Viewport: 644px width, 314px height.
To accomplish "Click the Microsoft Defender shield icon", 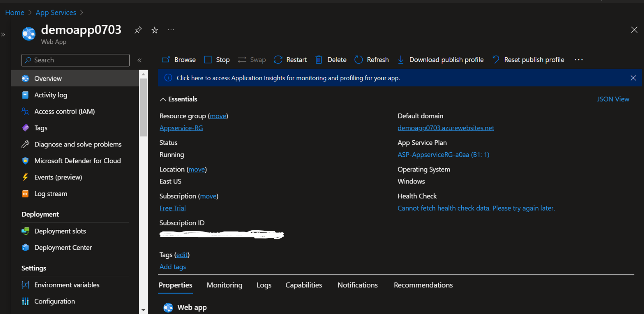I will 25,161.
